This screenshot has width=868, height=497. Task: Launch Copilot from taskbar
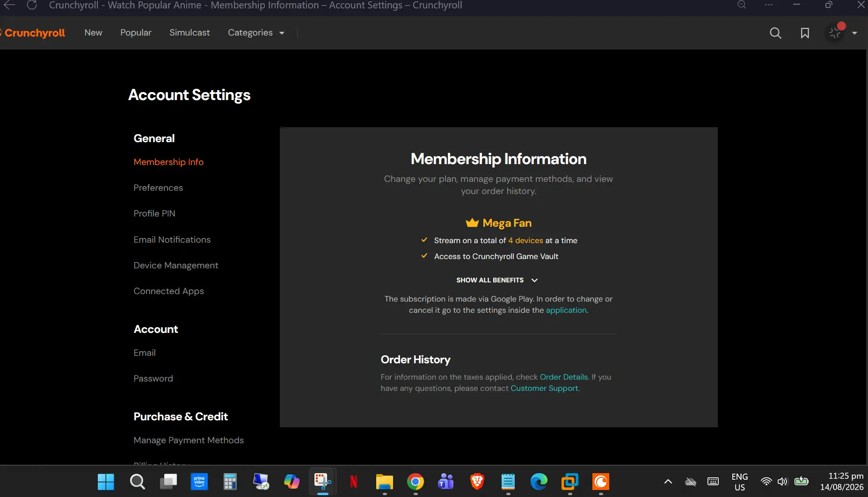click(292, 482)
